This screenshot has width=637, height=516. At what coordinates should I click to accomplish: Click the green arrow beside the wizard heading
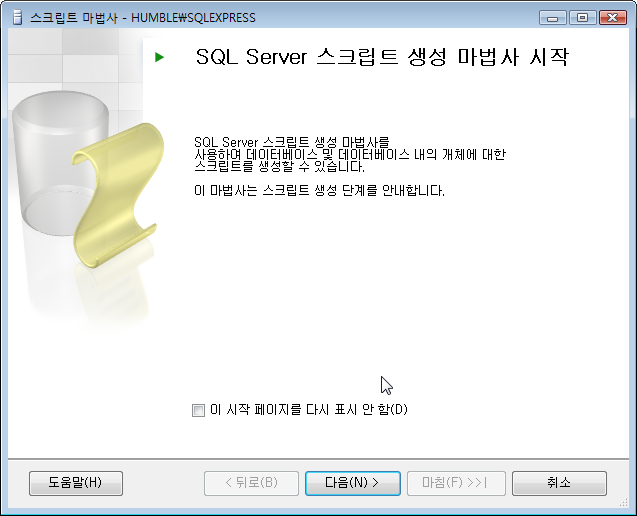(x=159, y=57)
